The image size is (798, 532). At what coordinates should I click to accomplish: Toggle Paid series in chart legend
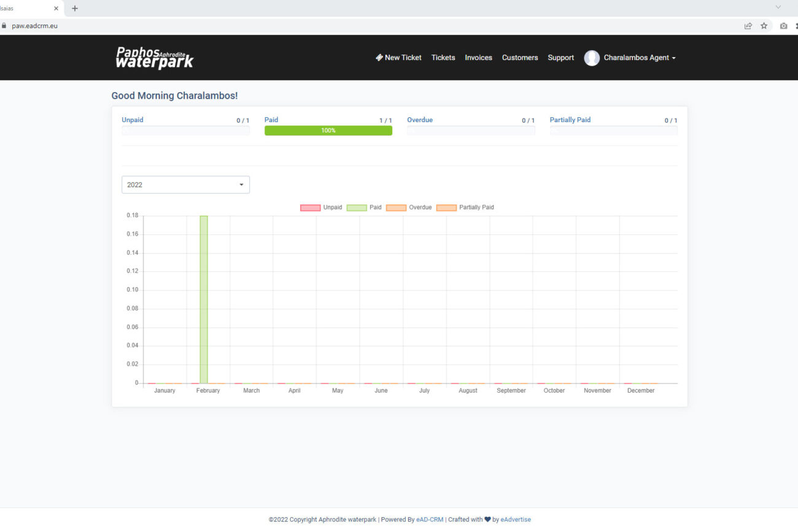[x=364, y=207]
